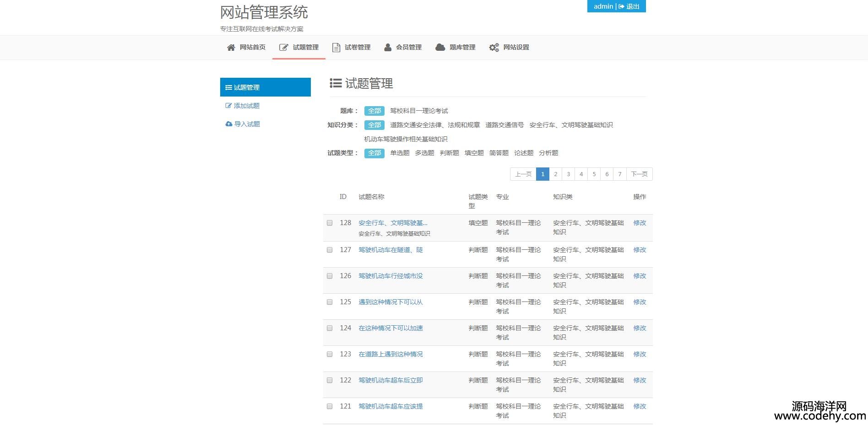This screenshot has height=425, width=868.
Task: Open the 题库管理 navigation tab
Action: click(x=456, y=48)
